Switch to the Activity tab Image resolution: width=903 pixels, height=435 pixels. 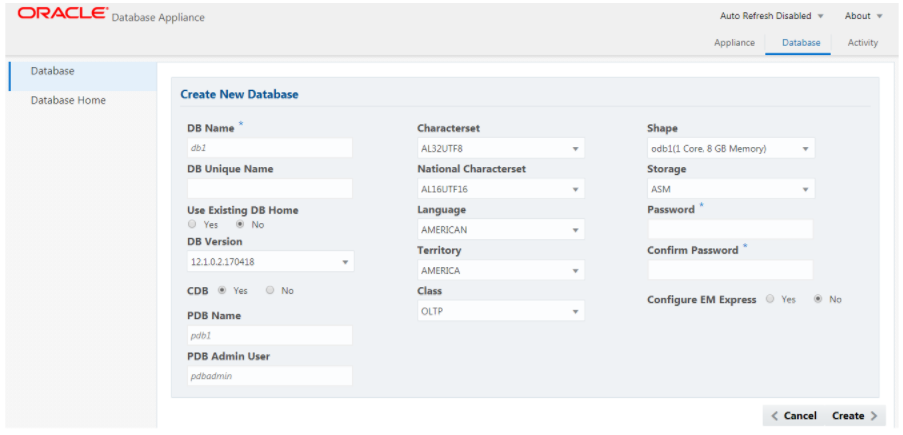pyautogui.click(x=863, y=43)
